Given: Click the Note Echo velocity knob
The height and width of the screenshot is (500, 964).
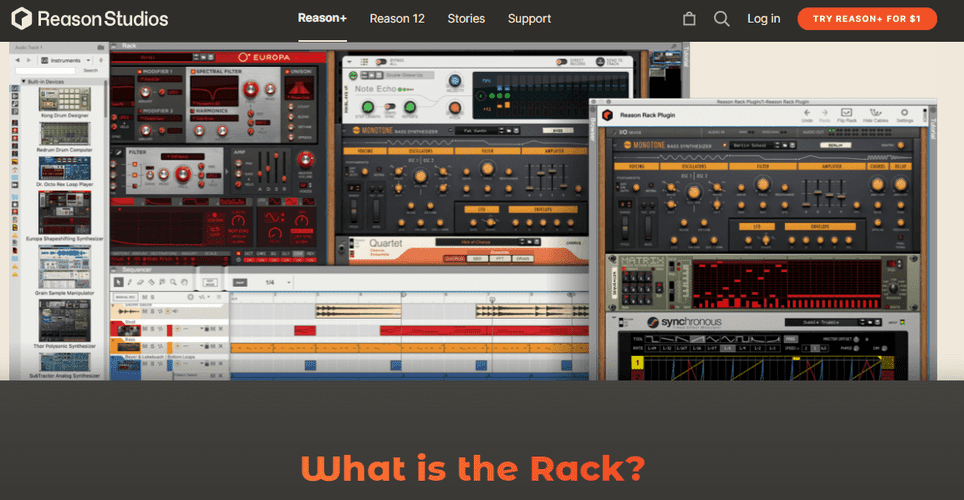Looking at the screenshot, I should [x=454, y=81].
